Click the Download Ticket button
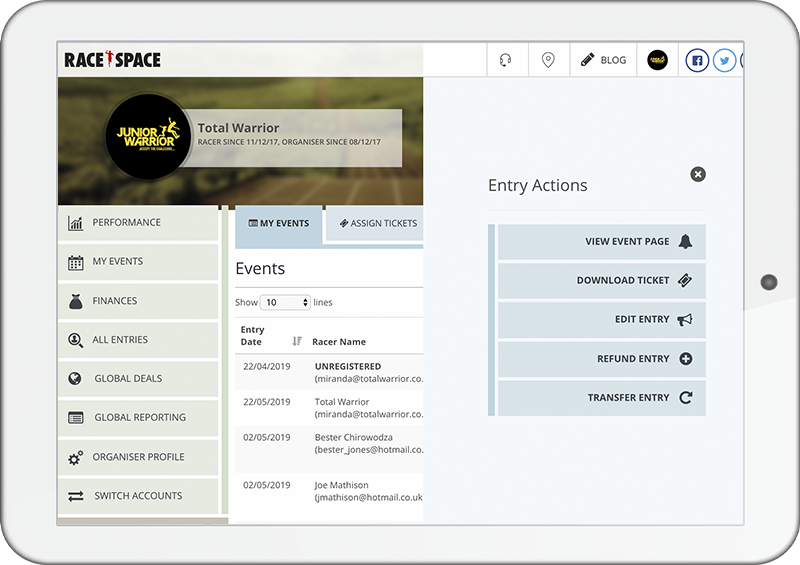 [601, 281]
